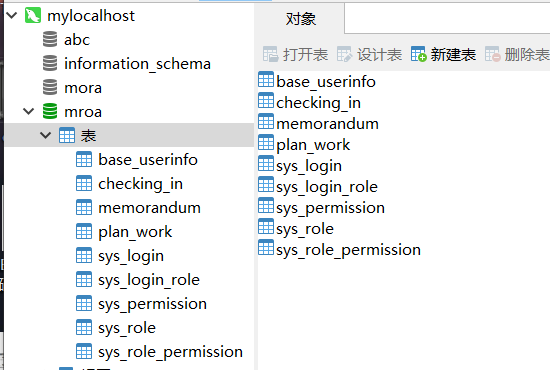Collapse the mylocalhost connection node
The image size is (550, 370).
click(12, 15)
